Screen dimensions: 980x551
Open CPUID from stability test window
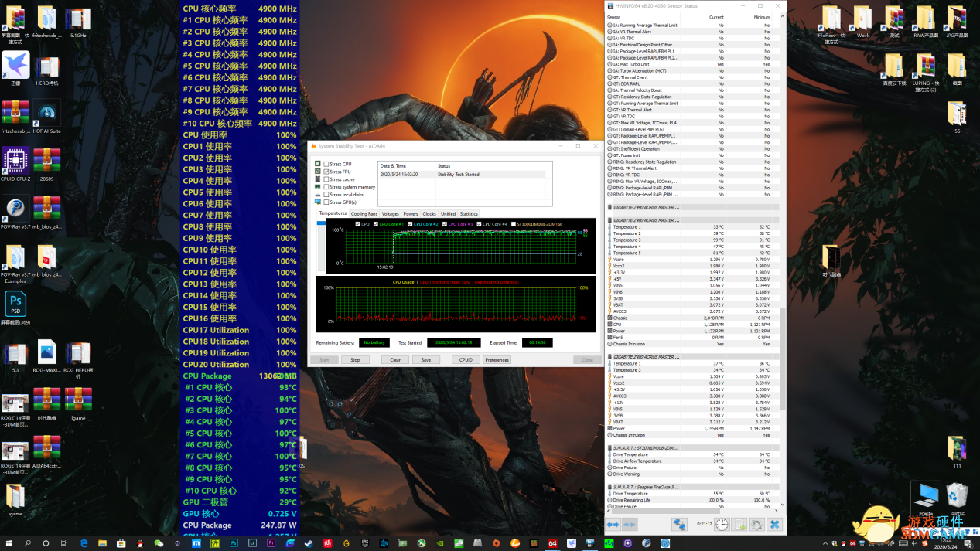pos(466,360)
